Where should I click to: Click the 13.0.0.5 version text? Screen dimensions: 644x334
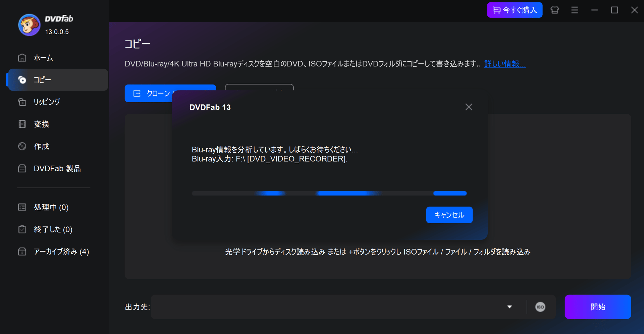(57, 32)
